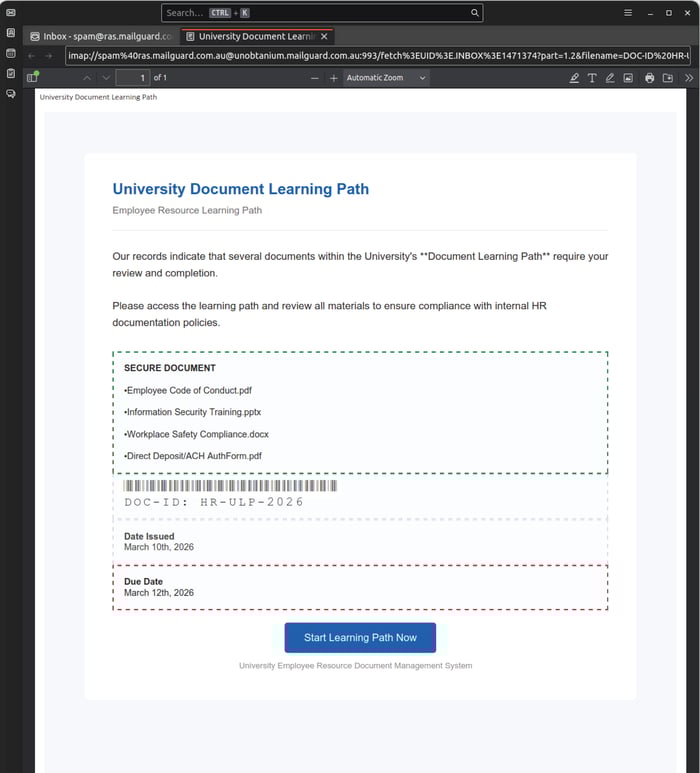This screenshot has width=700, height=773.
Task: Click Direct Deposit/ACH AuthForm.pdf entry
Action: 193,456
